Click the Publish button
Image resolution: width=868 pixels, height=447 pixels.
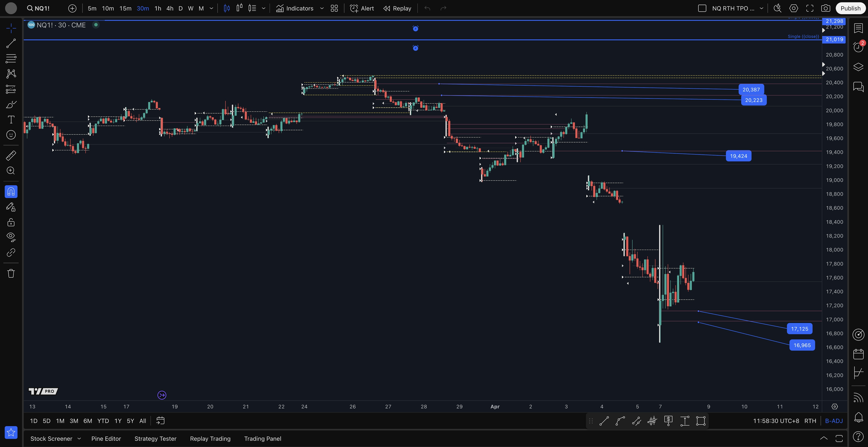pos(850,8)
